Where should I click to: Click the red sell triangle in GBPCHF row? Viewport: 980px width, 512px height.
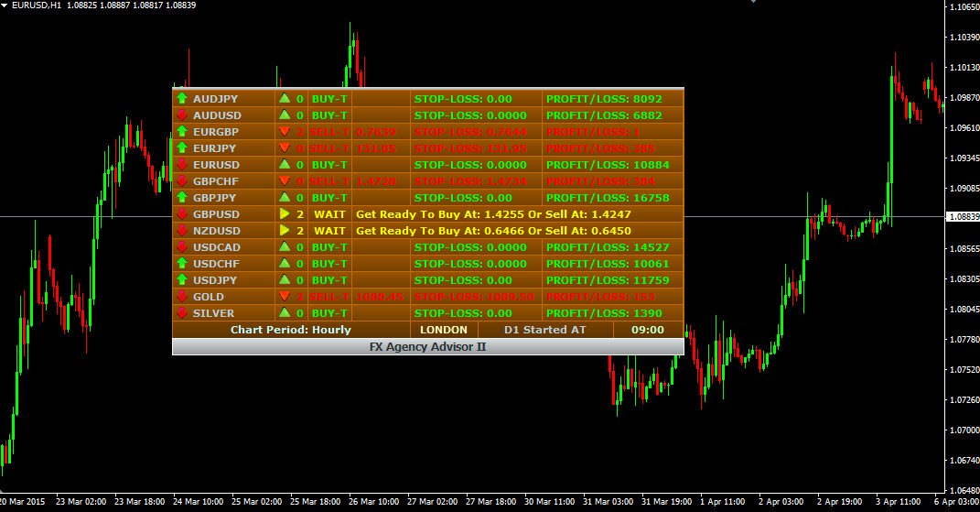285,180
